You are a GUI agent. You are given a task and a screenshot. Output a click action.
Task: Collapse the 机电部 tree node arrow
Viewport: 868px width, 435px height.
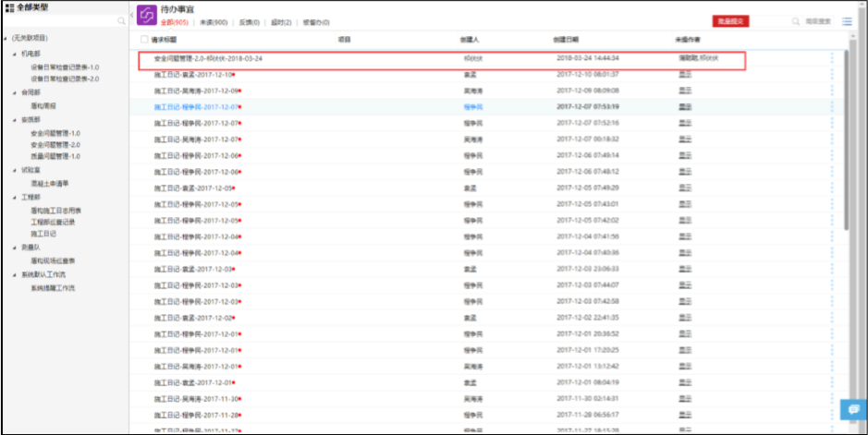click(x=15, y=54)
